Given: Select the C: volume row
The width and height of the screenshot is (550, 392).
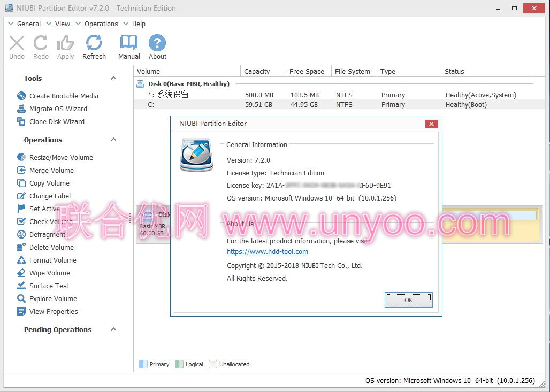Looking at the screenshot, I should tap(339, 104).
